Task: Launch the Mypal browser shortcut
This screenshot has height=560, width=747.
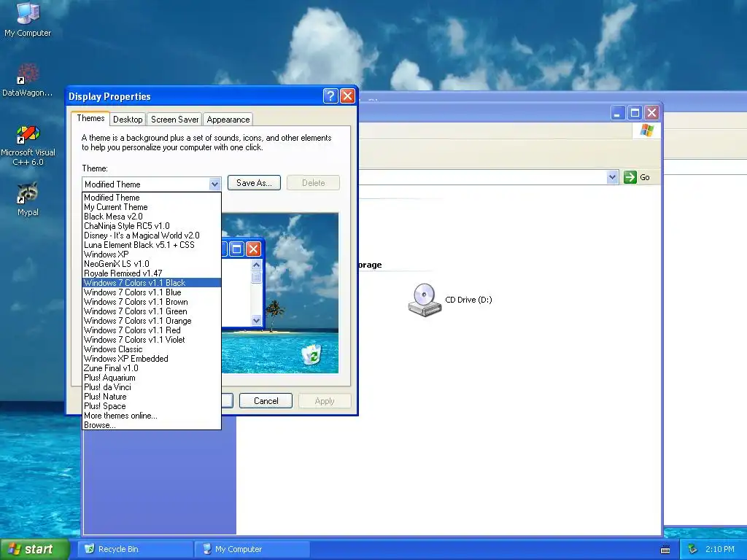Action: [28, 199]
